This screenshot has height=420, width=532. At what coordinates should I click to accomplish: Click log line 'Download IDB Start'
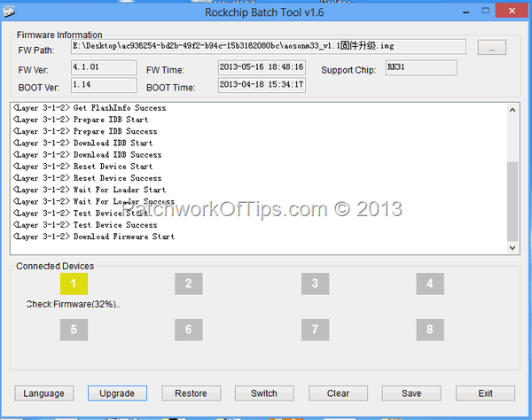tap(82, 143)
